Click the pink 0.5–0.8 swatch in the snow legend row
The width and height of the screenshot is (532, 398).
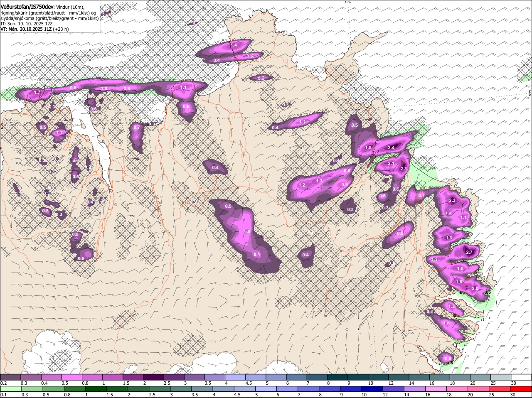tap(72, 377)
